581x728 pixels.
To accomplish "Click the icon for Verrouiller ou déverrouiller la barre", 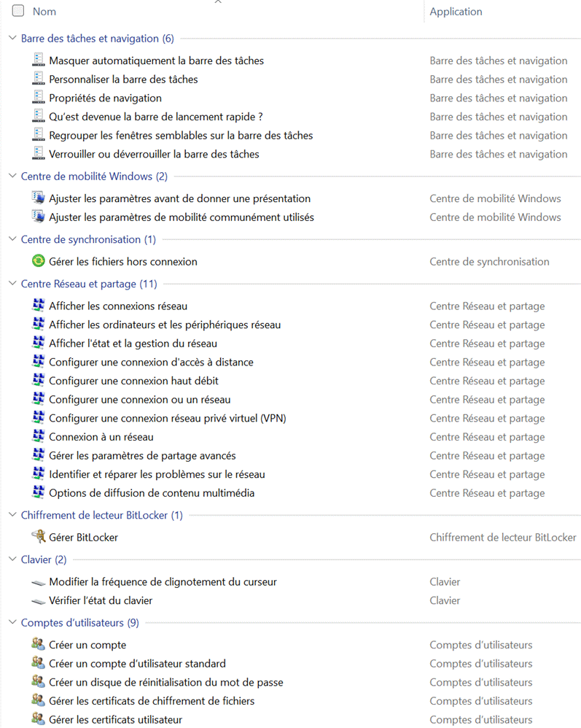I will [39, 153].
